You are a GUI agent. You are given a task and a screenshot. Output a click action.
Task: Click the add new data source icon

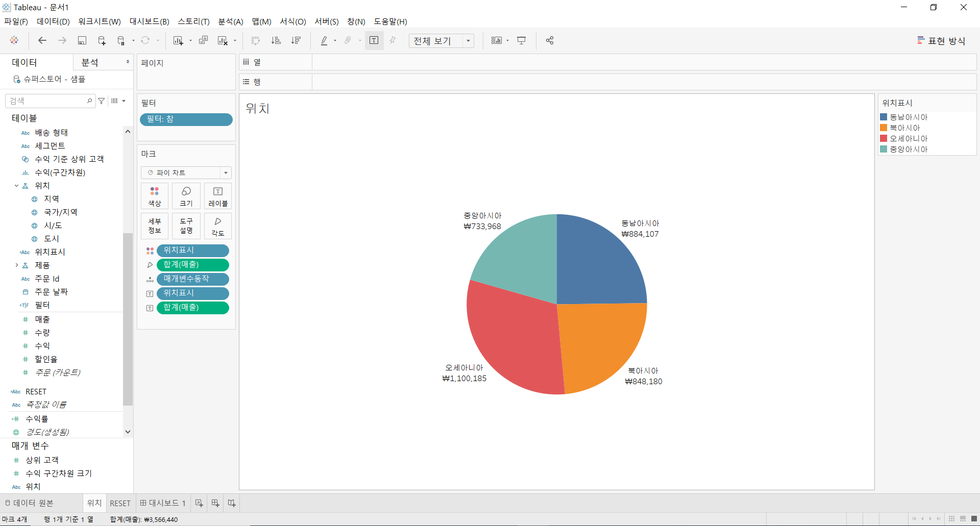pos(102,40)
